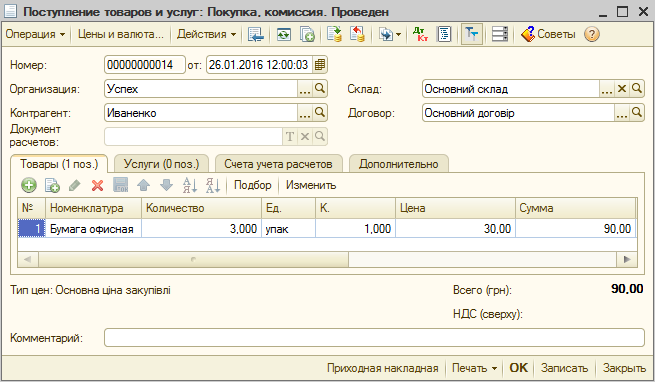
Task: Click the yellow help question icon
Action: pos(592,34)
